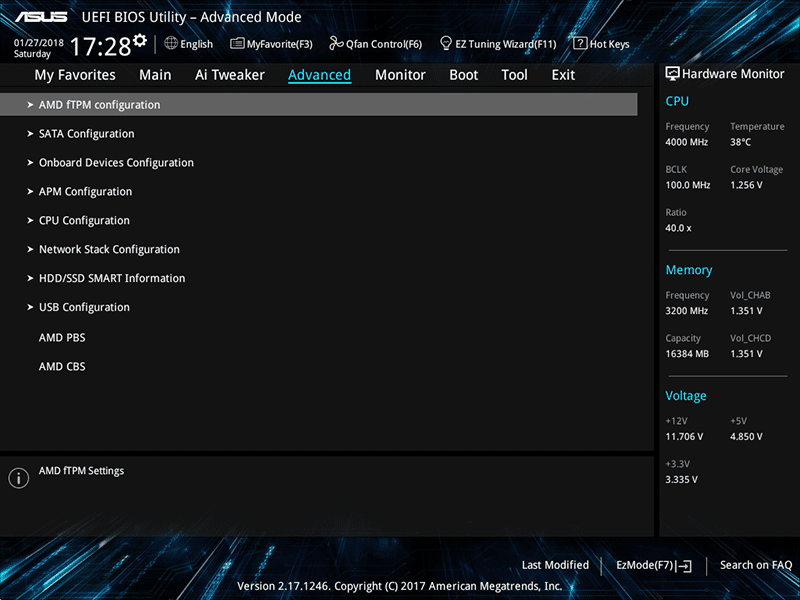
Task: Open Qfan Control fan icon
Action: [336, 43]
